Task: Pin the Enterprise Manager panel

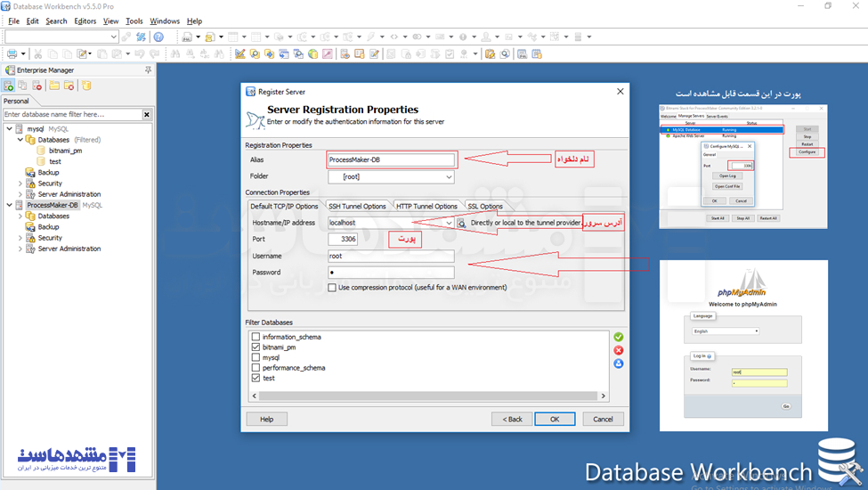Action: 148,69
